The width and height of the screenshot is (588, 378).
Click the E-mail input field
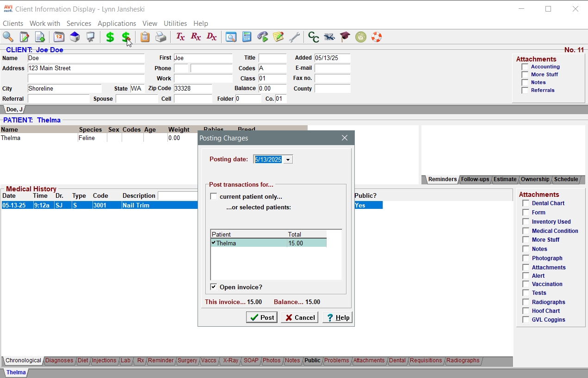(x=333, y=68)
